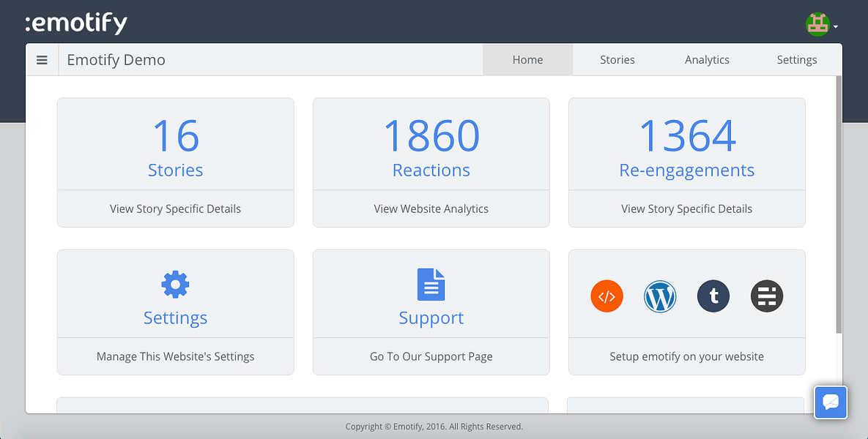Open the live chat widget
Viewport: 868px width, 439px height.
831,402
